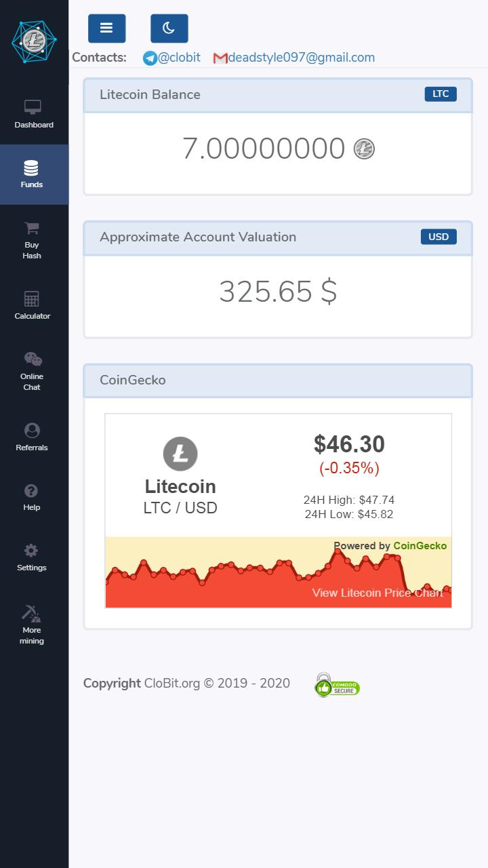Click the Litecoin Balance header
488x868 pixels.
(278, 95)
